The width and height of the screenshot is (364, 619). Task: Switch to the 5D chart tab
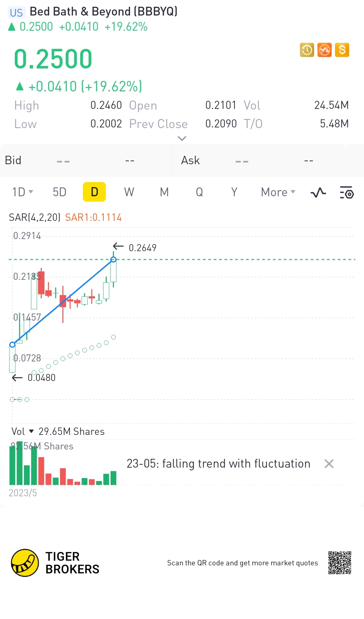(60, 192)
